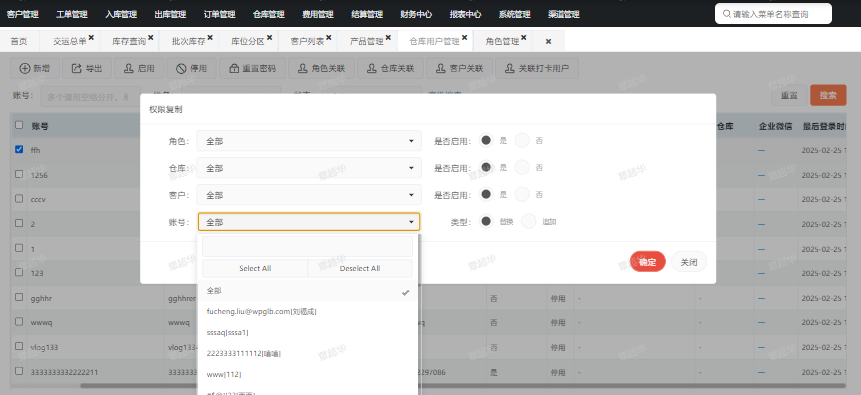
Task: Click the table horizontal scrollbar
Action: tap(463, 386)
